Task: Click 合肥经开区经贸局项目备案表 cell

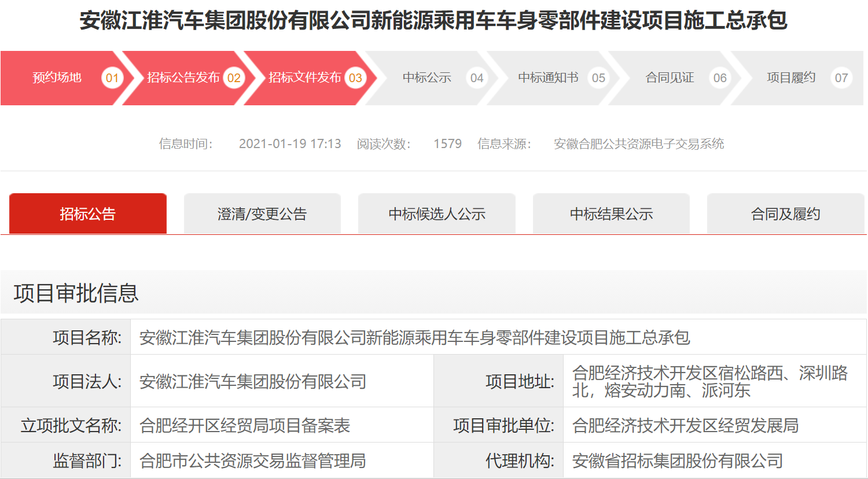Action: [282, 425]
